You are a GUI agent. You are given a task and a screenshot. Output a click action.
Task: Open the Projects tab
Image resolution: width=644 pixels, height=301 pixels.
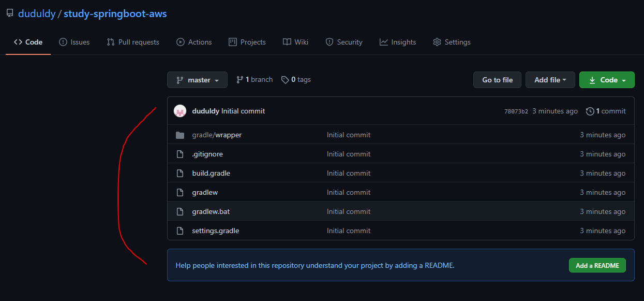[x=247, y=42]
